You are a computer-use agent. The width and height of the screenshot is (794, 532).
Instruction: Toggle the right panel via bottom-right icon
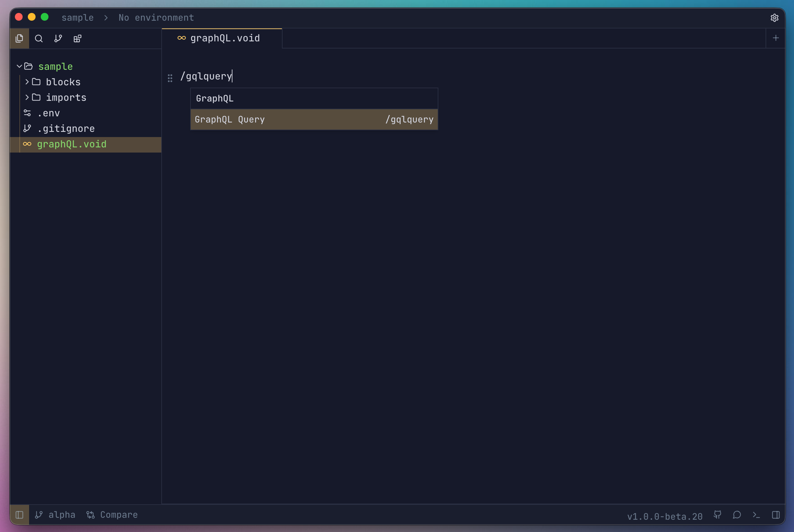point(775,514)
